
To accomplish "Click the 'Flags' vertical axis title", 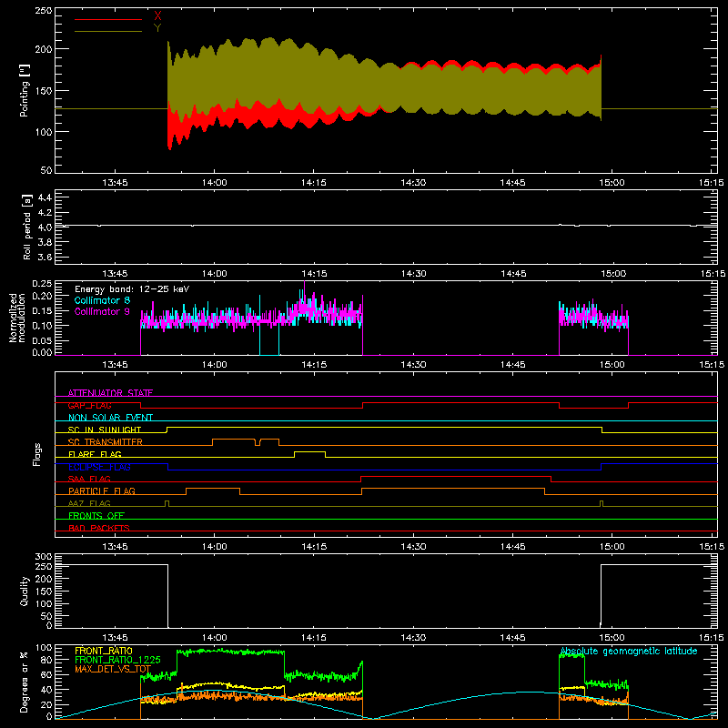I will (x=36, y=454).
